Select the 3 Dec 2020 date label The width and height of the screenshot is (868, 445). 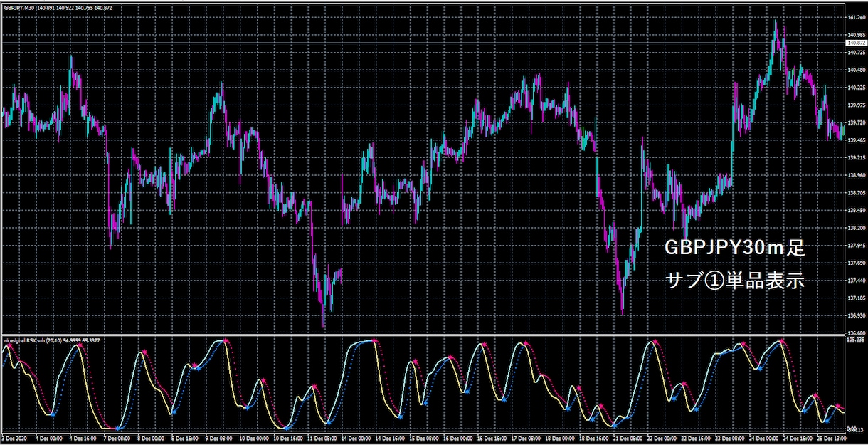point(14,439)
